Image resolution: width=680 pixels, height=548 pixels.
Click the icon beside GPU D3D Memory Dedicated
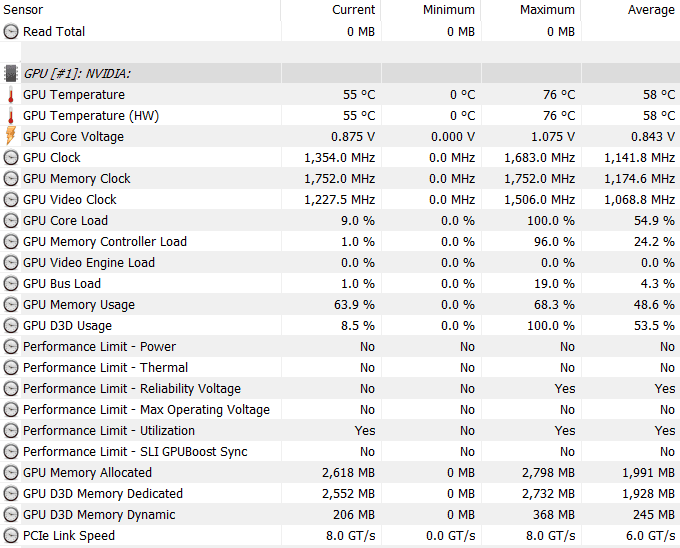11,494
